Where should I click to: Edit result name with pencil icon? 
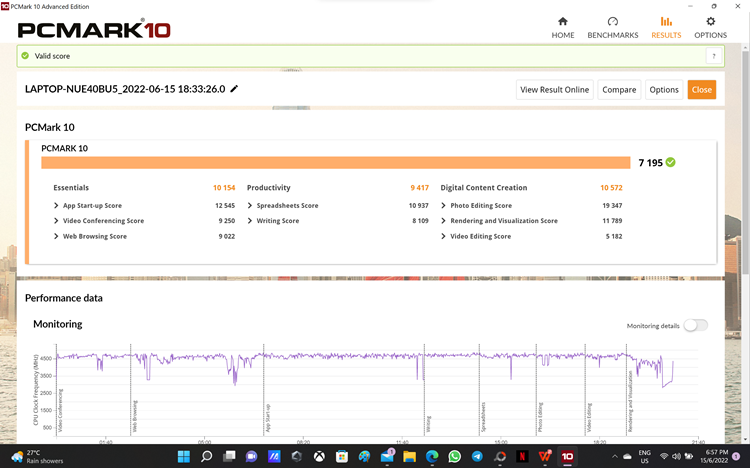coord(234,89)
